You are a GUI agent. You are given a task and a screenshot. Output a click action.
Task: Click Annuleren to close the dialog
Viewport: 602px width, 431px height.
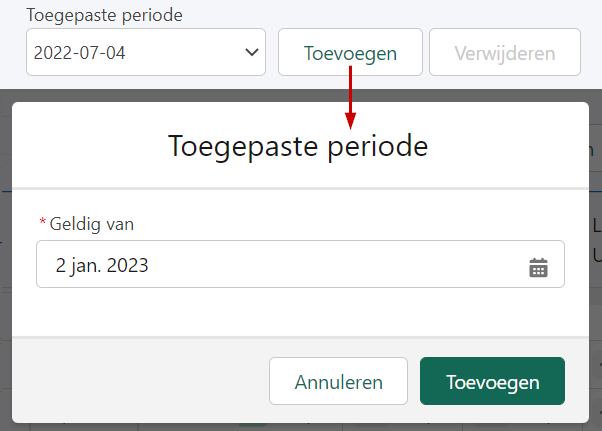pyautogui.click(x=338, y=381)
